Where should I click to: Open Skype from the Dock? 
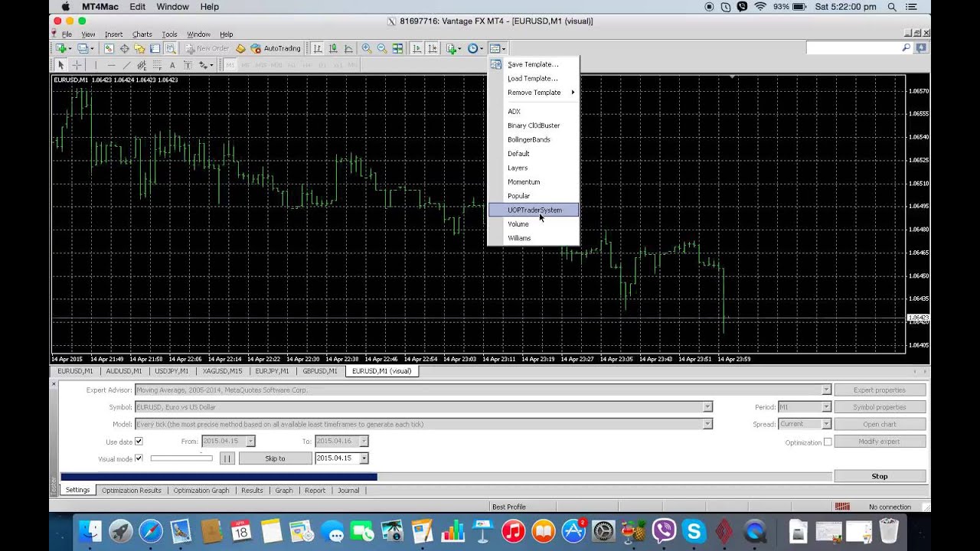[694, 531]
